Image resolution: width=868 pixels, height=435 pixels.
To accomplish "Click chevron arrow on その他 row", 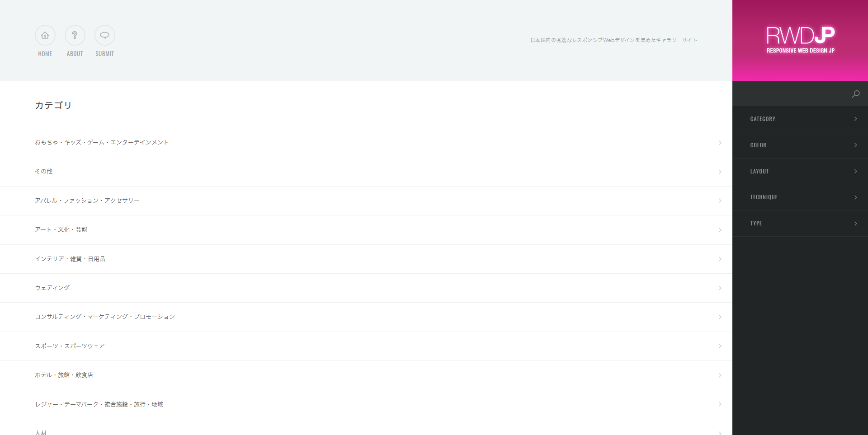I will [720, 172].
